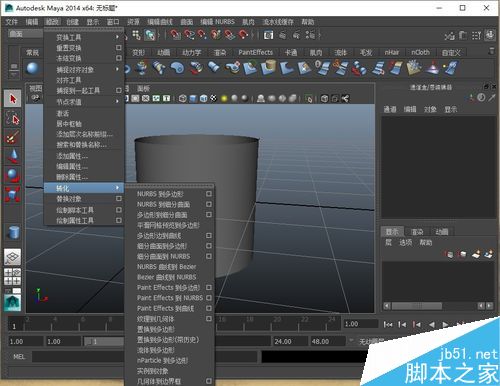Viewport: 500px width, 386px height.
Task: Open option box for 多边形边到曲线
Action: [209, 235]
